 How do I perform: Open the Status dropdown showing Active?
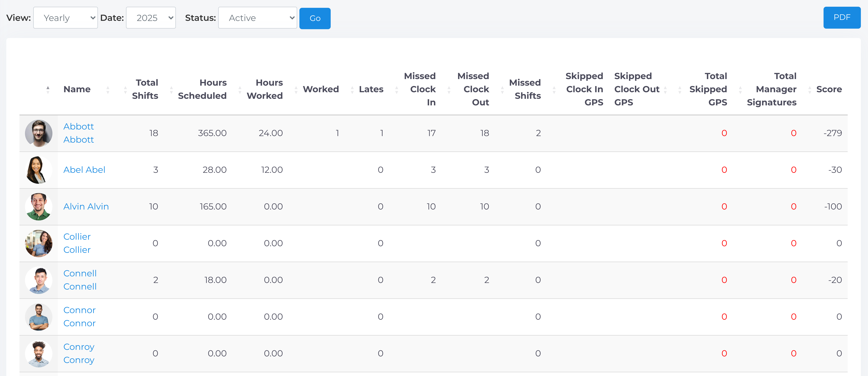coord(257,18)
